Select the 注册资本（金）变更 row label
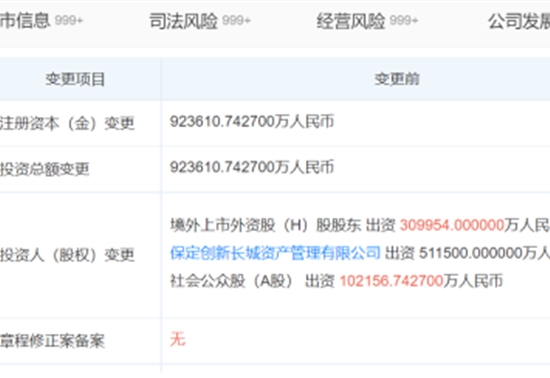The height and width of the screenshot is (378, 550). (67, 123)
